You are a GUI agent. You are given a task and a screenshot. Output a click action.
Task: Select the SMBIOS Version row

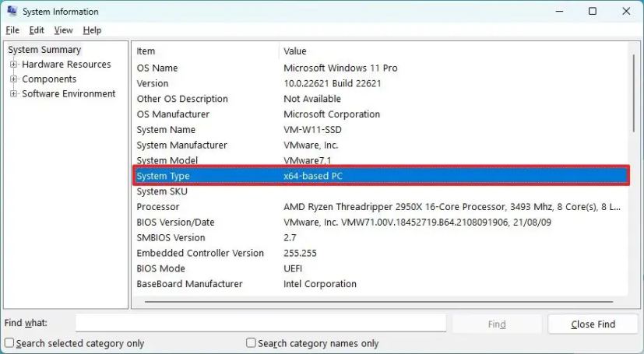click(380, 238)
